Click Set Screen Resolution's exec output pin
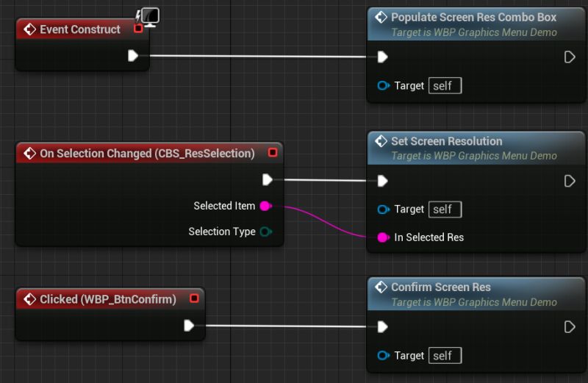 tap(569, 181)
